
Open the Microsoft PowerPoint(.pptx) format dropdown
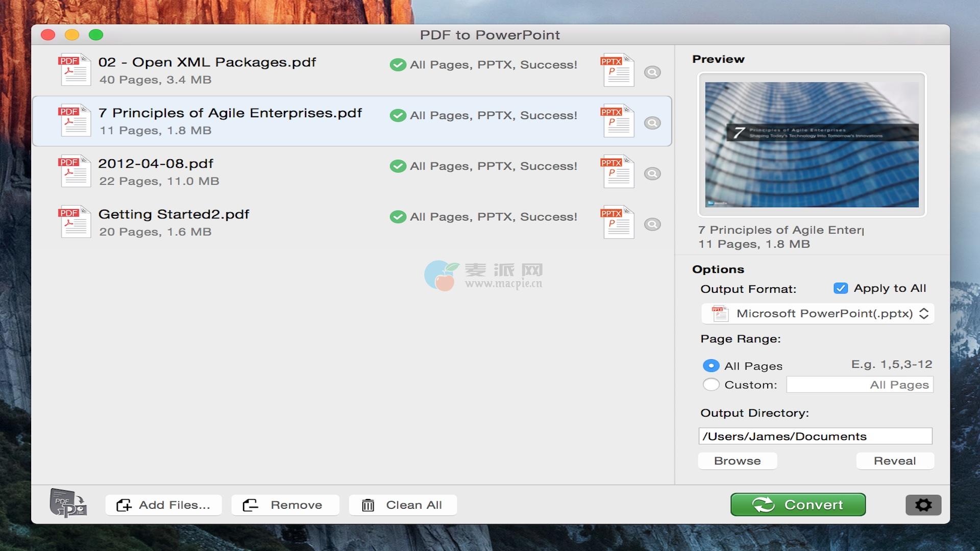(x=818, y=313)
